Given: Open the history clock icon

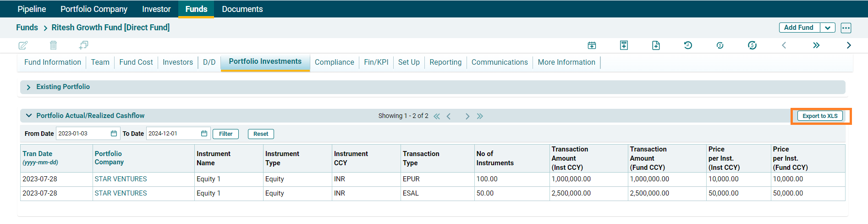Looking at the screenshot, I should (x=688, y=45).
